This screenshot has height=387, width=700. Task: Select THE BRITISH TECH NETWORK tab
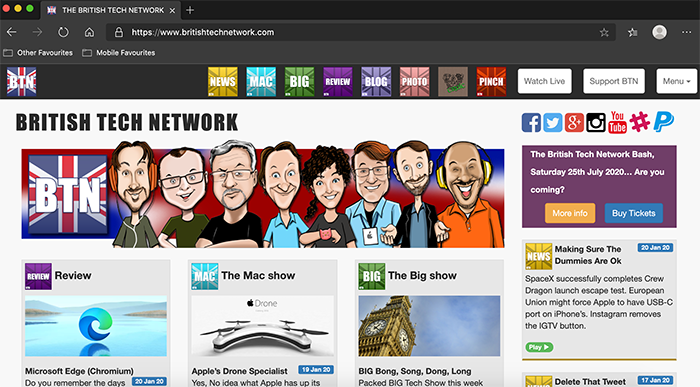111,10
